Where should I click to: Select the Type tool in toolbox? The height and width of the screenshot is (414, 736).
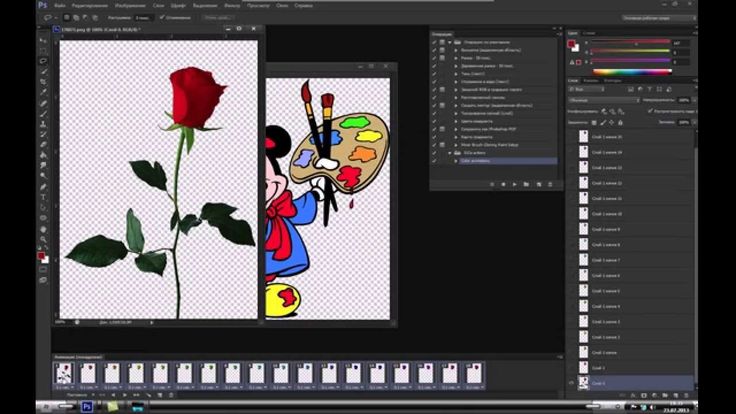point(43,197)
